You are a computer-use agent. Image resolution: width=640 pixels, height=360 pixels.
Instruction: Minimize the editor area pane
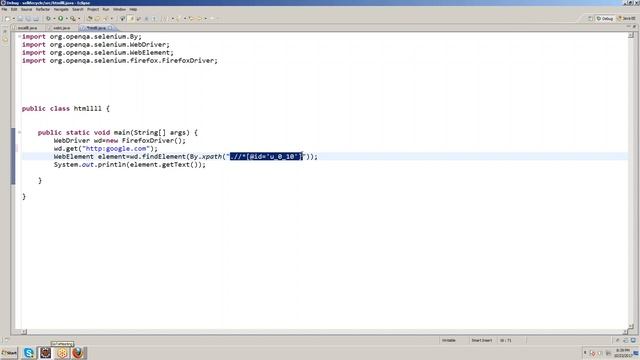coord(628,27)
